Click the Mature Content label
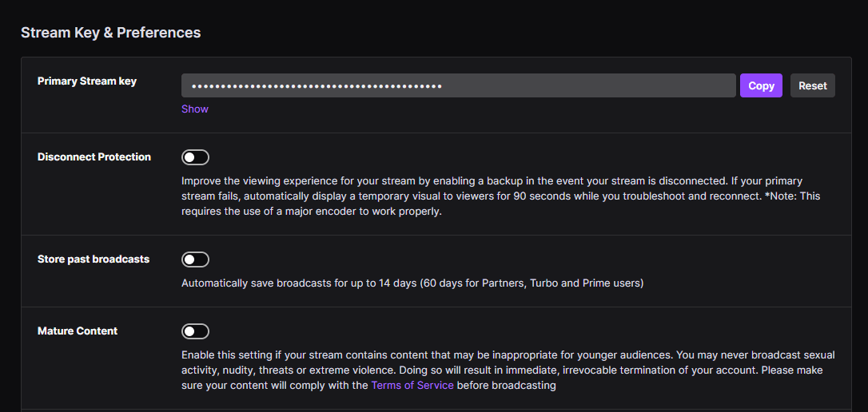Viewport: 868px width, 412px height. pyautogui.click(x=78, y=331)
